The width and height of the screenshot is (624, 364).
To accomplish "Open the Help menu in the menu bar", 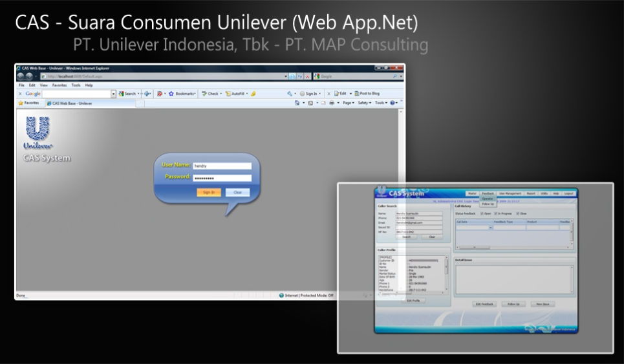I will click(x=89, y=85).
